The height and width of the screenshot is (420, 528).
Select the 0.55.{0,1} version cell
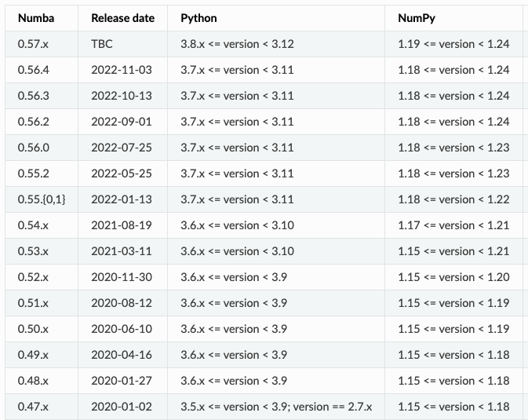[42, 199]
